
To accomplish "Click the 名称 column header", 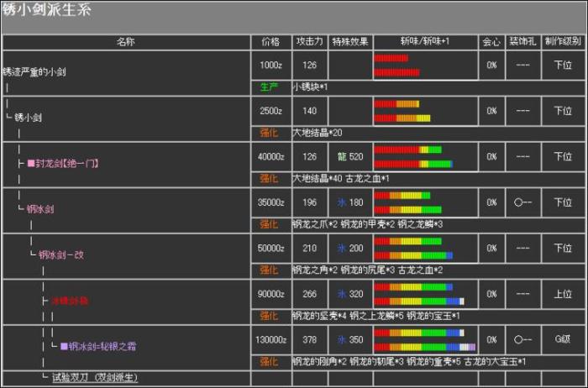I will click(126, 42).
